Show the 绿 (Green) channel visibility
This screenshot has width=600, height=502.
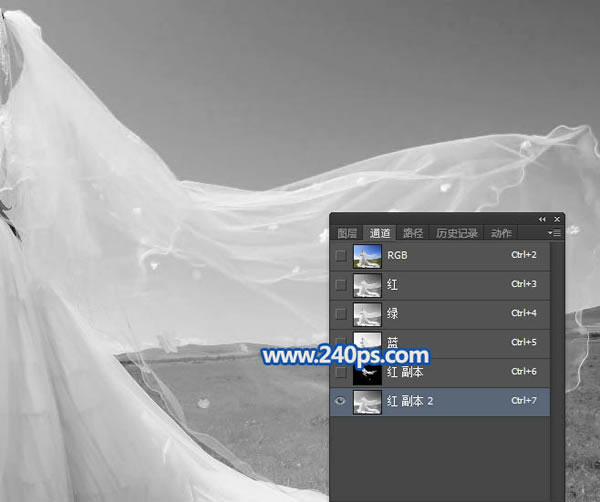pos(340,314)
